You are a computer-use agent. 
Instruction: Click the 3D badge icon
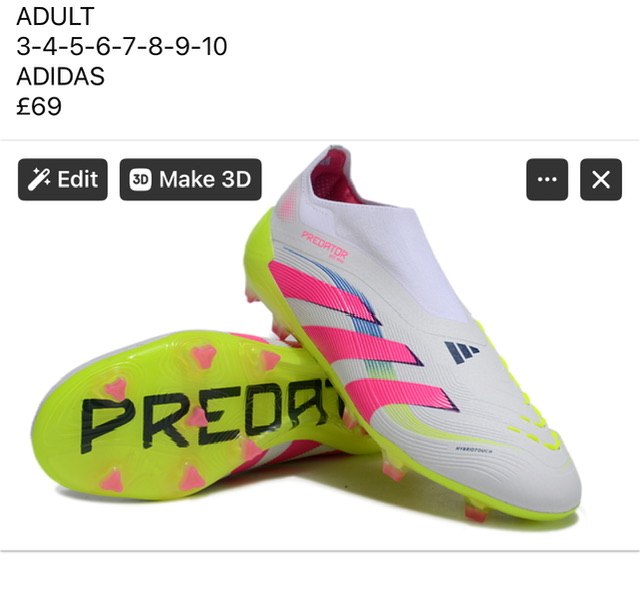click(x=140, y=180)
